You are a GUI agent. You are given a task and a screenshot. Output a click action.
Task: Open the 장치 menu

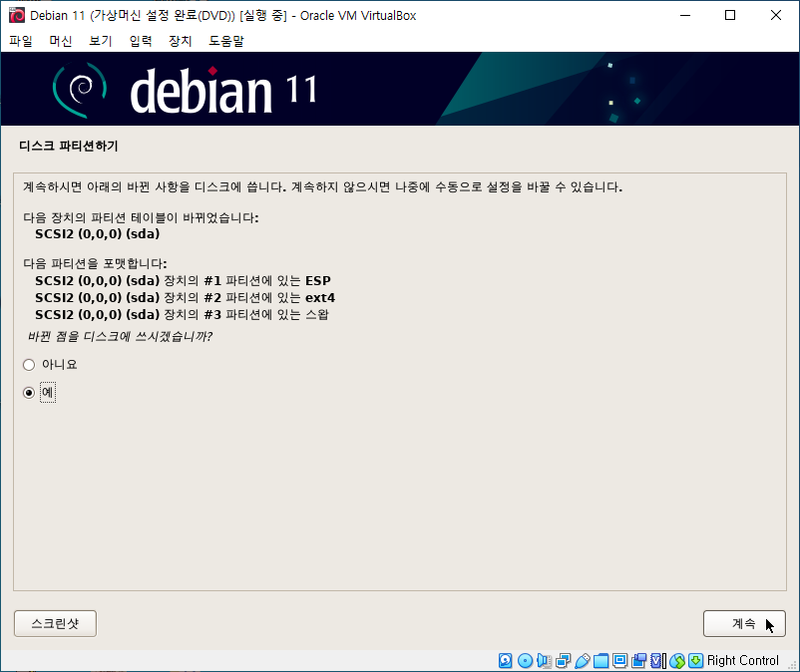(x=181, y=41)
